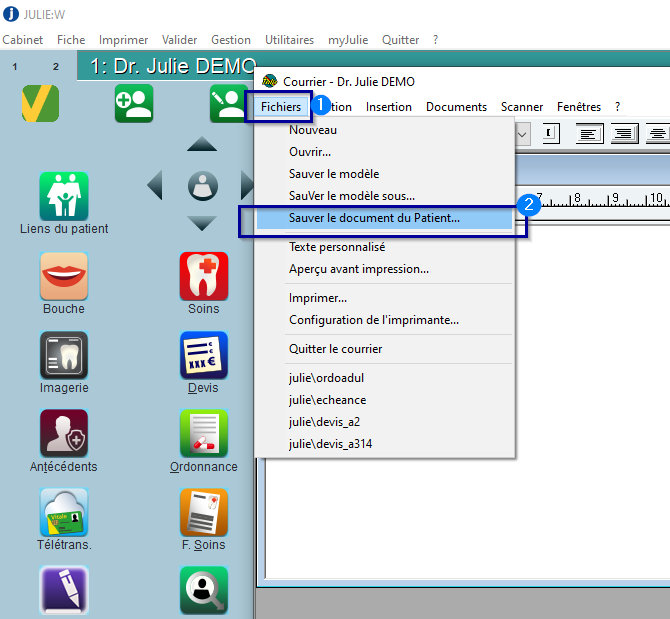Click the align left toolbar icon
Screen dimensions: 670x619
tap(589, 134)
